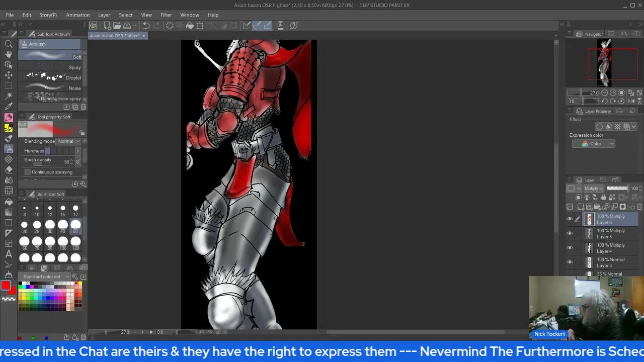Choose brush size 100 preset
This screenshot has width=644, height=362.
(x=63, y=243)
